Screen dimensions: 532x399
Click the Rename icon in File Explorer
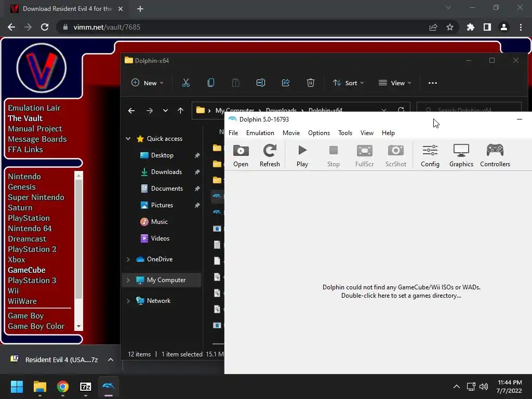click(x=261, y=83)
